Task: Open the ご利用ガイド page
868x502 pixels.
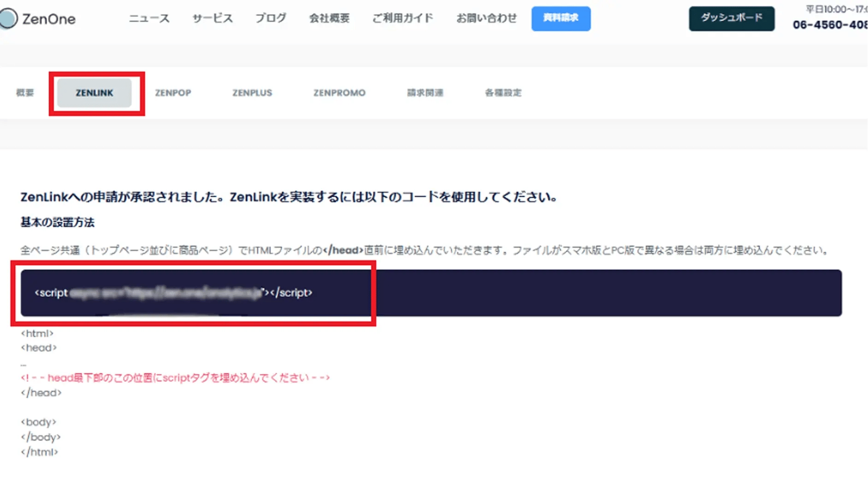Action: (402, 18)
